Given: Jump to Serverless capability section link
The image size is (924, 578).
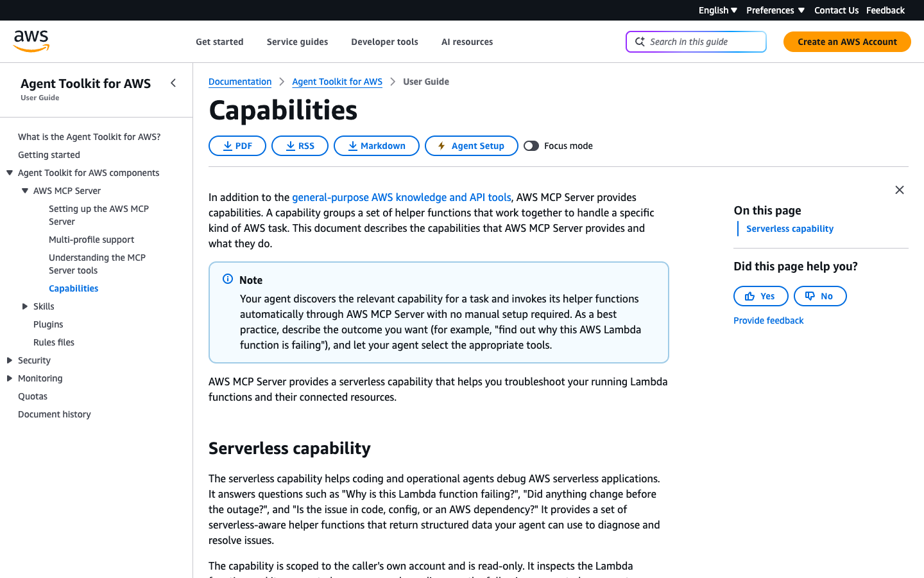Looking at the screenshot, I should 790,229.
